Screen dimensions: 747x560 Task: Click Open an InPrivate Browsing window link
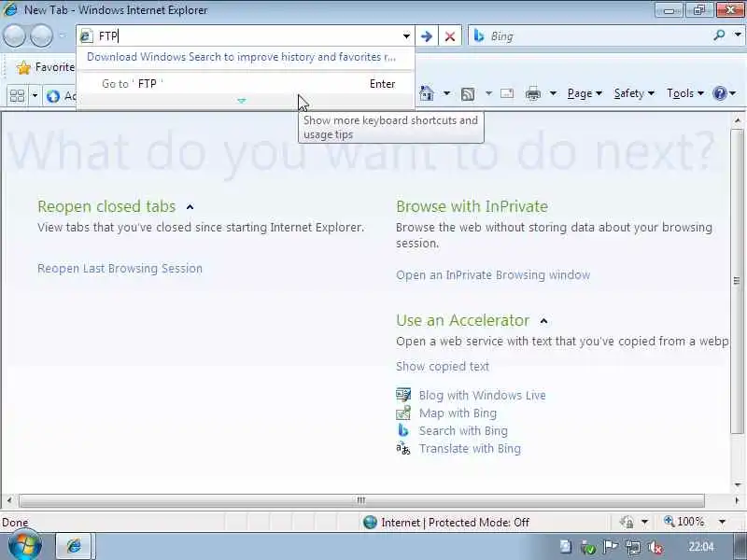click(x=493, y=275)
